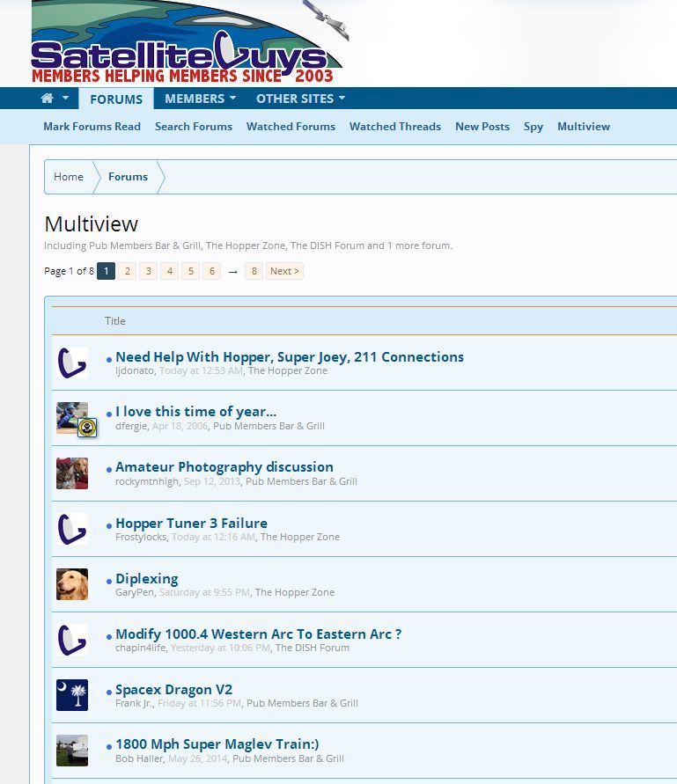Go to page 2
This screenshot has height=784, width=677.
coord(127,271)
